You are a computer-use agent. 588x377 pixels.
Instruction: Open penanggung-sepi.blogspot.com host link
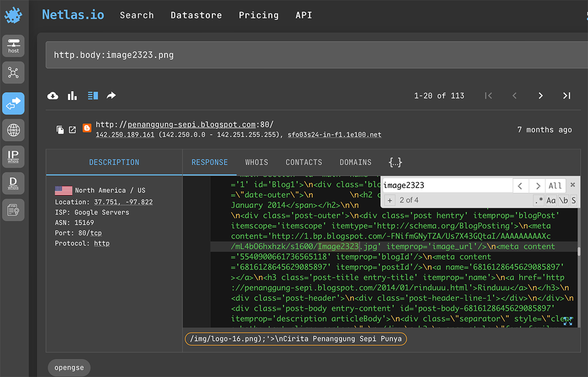tap(192, 125)
